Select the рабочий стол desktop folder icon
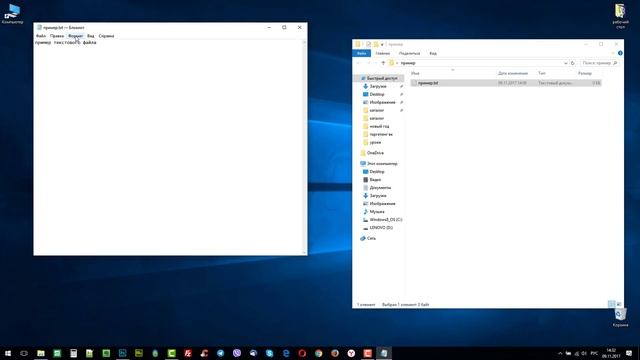Screen dimensions: 640x360 [620, 16]
